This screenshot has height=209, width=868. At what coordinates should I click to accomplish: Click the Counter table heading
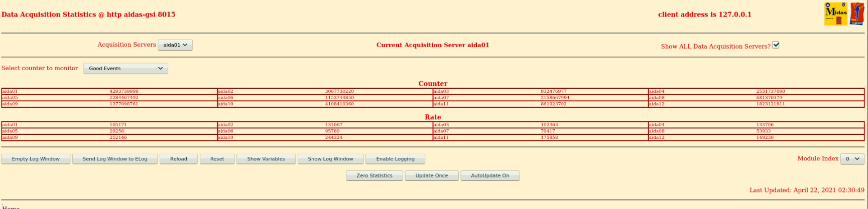click(433, 84)
